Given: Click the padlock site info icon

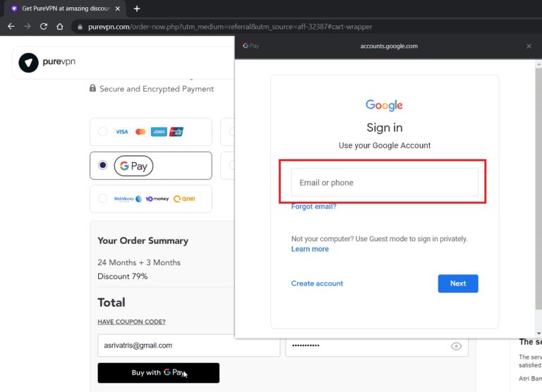Looking at the screenshot, I should click(80, 27).
